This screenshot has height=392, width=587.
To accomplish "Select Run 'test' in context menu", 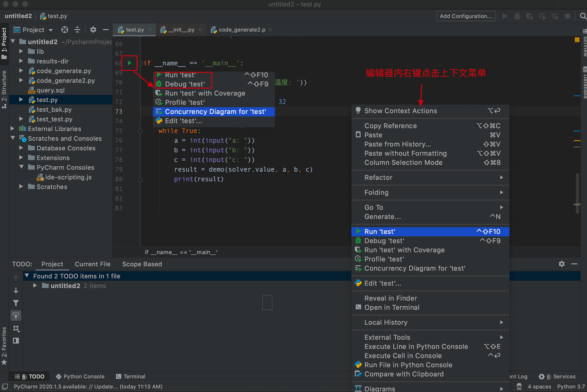I will coord(430,231).
